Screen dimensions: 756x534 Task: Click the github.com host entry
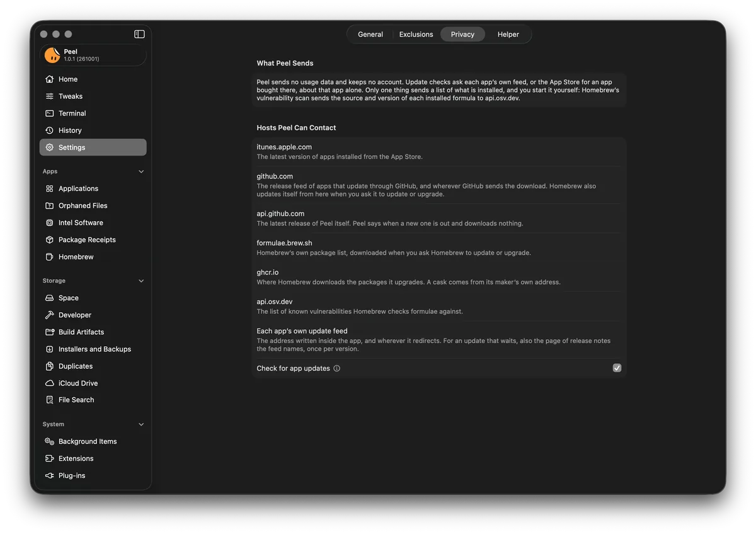pyautogui.click(x=438, y=185)
